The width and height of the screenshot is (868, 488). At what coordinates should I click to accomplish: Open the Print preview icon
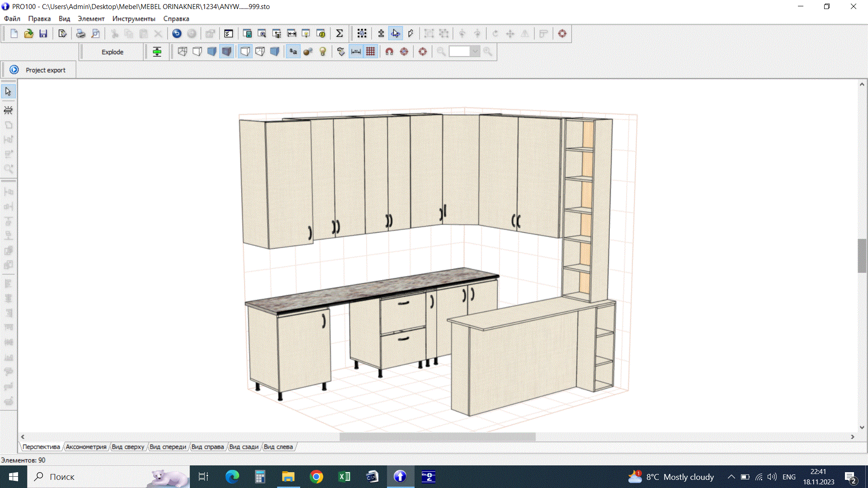tap(95, 33)
